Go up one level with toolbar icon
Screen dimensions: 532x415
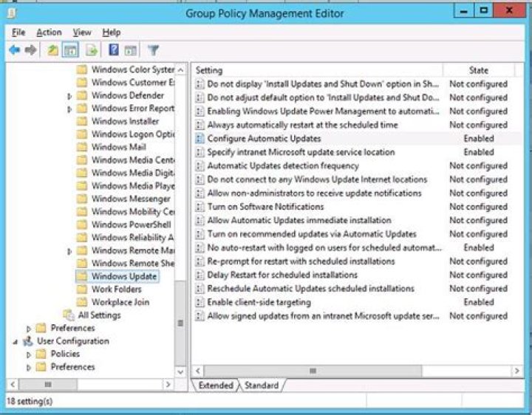[x=52, y=50]
